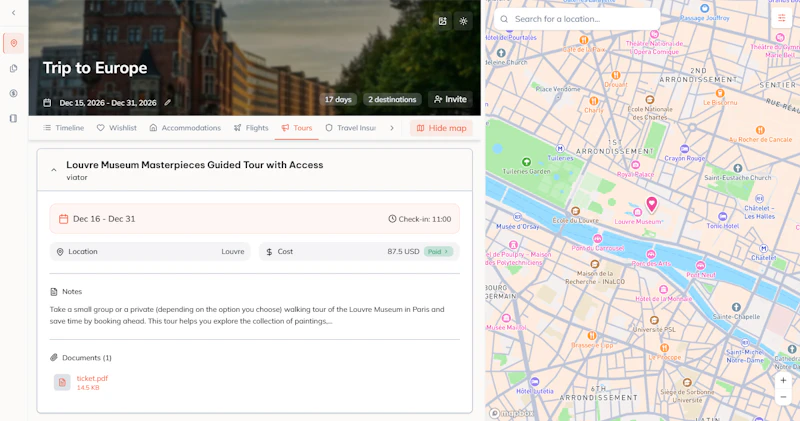Viewport: 800px width, 421px height.
Task: Open the Location Louvre field
Action: tap(150, 252)
